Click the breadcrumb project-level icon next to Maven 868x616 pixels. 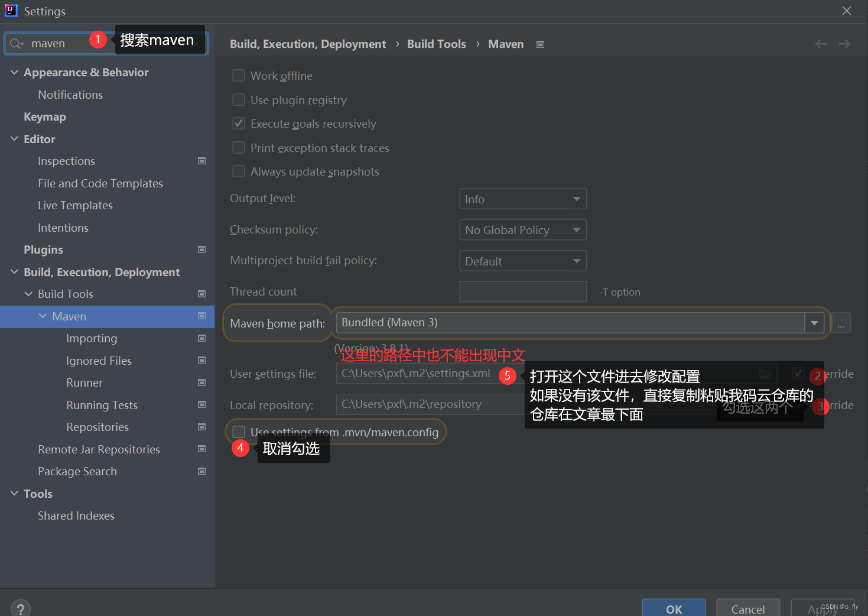click(540, 44)
